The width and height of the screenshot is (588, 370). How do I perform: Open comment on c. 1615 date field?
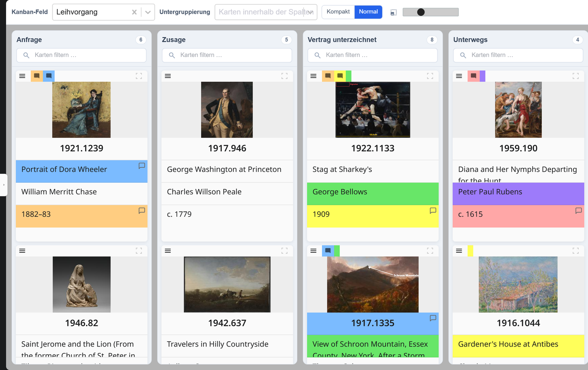click(x=578, y=211)
